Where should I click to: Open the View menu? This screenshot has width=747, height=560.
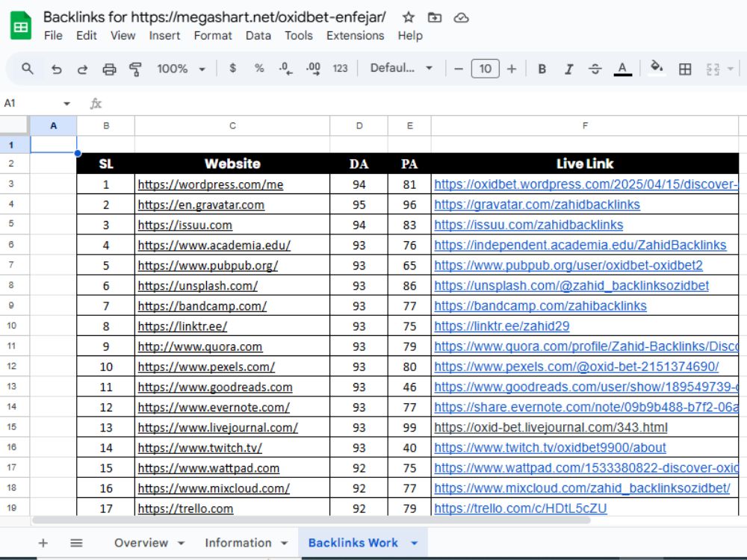point(123,36)
